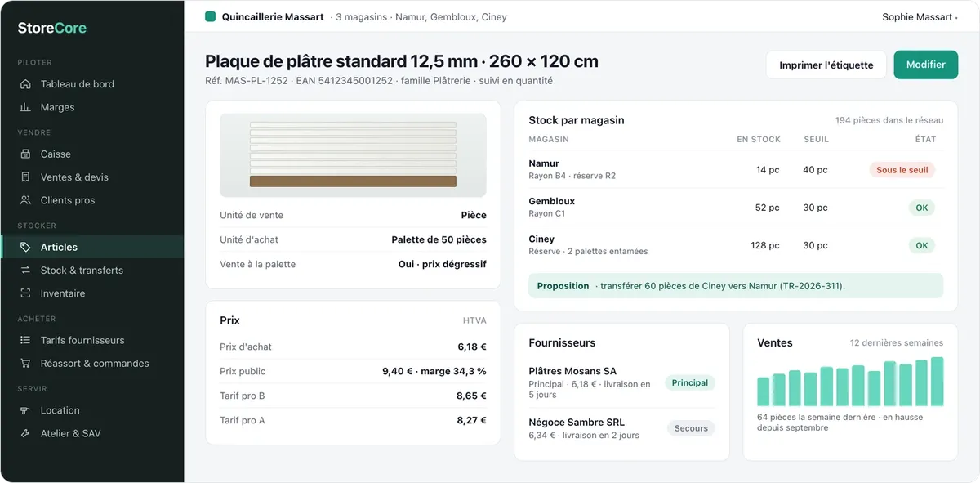Click the bar chart icon for Marges
Screen dimensions: 980x483
pos(24,107)
